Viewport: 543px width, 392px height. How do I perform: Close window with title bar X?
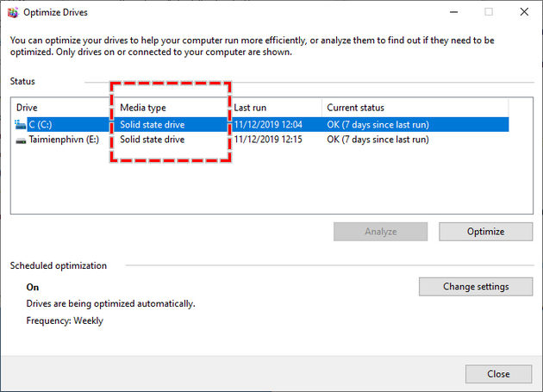coord(524,12)
